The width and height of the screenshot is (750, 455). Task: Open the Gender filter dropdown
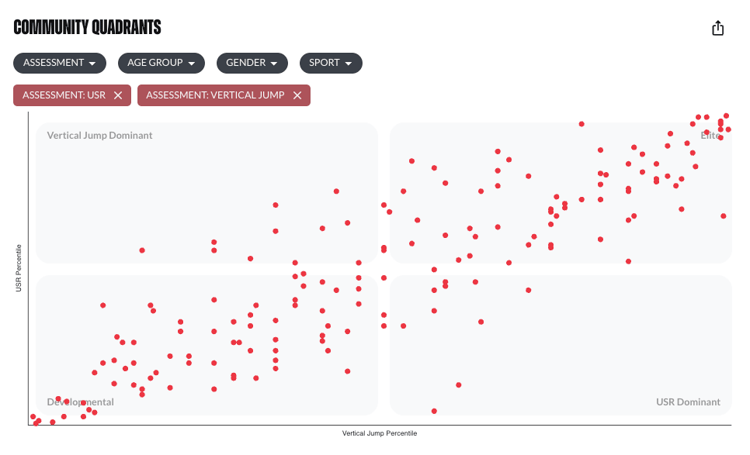[252, 63]
